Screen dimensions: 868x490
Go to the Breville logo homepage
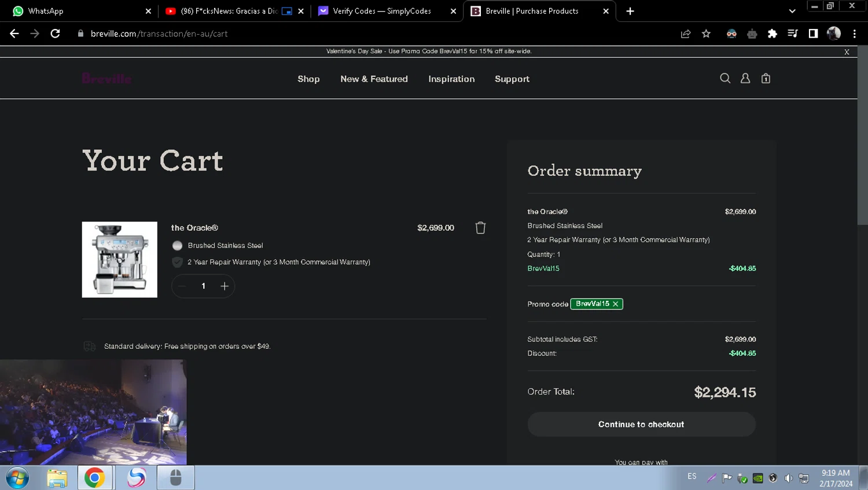(106, 79)
